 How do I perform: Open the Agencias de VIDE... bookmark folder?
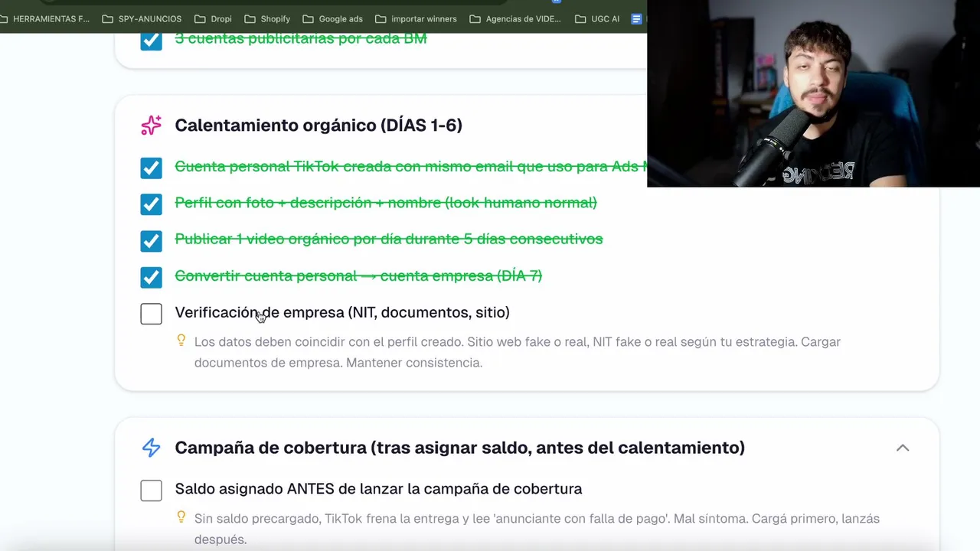pyautogui.click(x=515, y=18)
